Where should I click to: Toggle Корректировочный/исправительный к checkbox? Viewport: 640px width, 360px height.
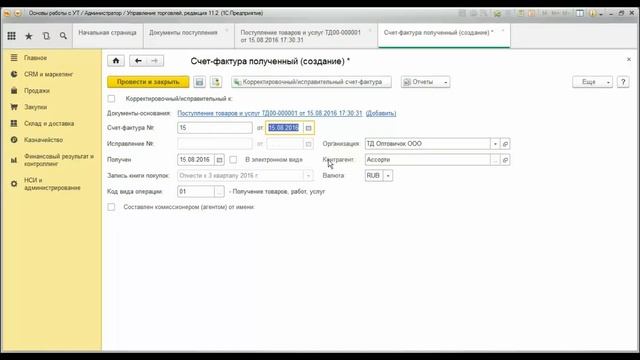(x=111, y=99)
